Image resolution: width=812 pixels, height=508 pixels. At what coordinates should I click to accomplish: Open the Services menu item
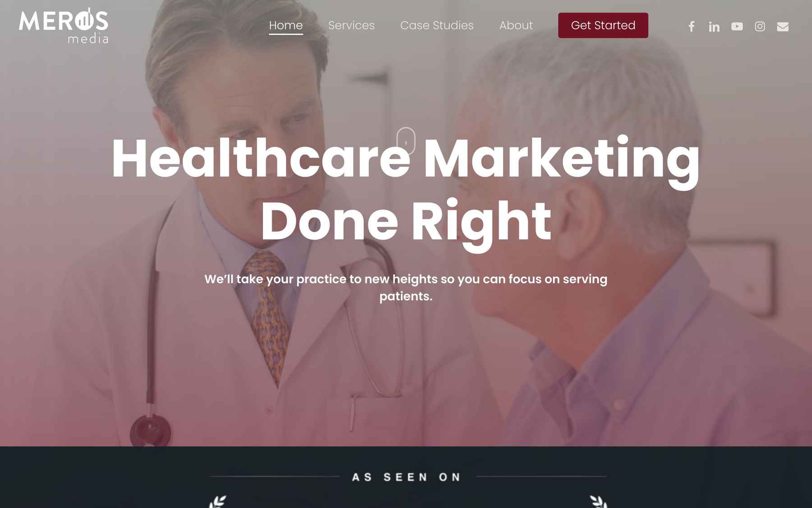pos(351,25)
